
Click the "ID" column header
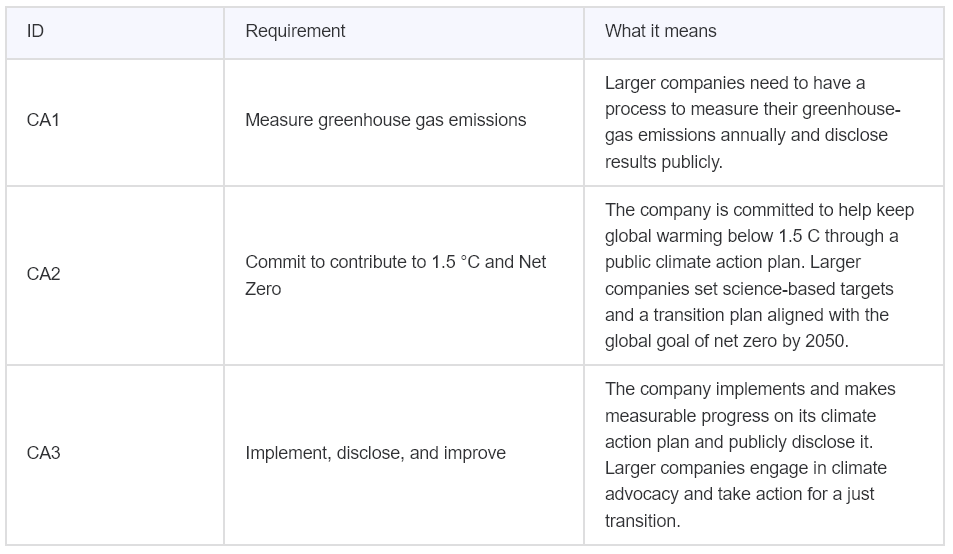[36, 31]
